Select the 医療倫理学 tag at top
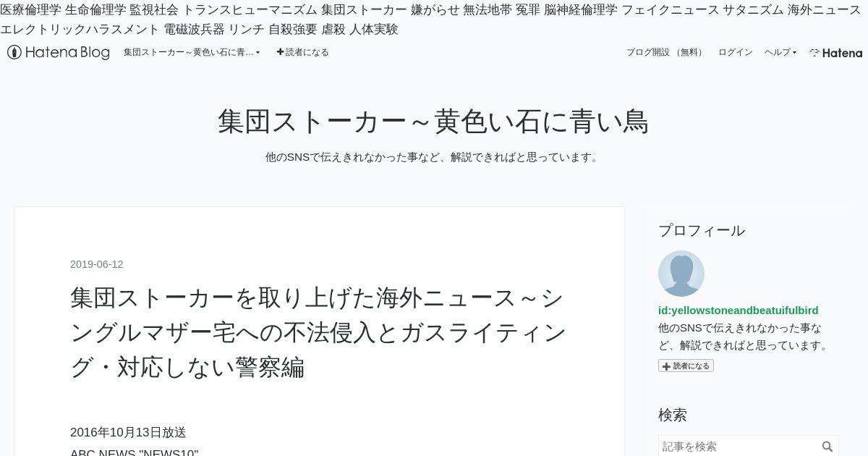The image size is (868, 456). (x=31, y=9)
